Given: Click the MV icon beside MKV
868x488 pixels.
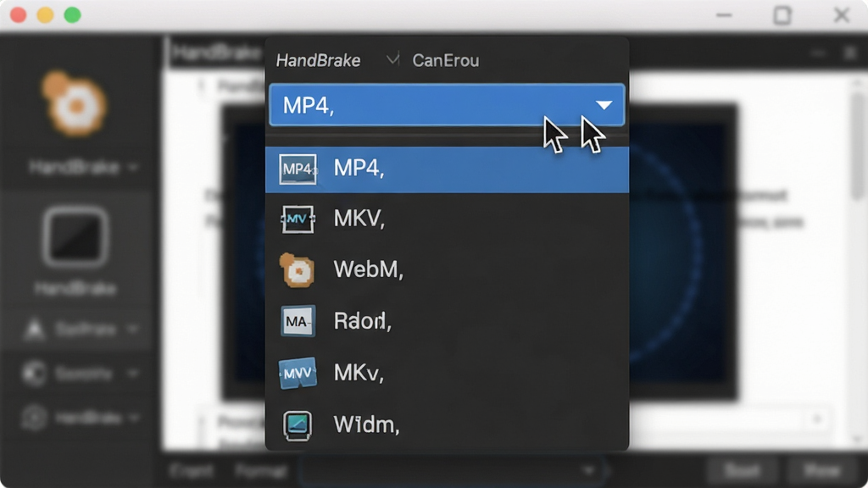Looking at the screenshot, I should 298,219.
